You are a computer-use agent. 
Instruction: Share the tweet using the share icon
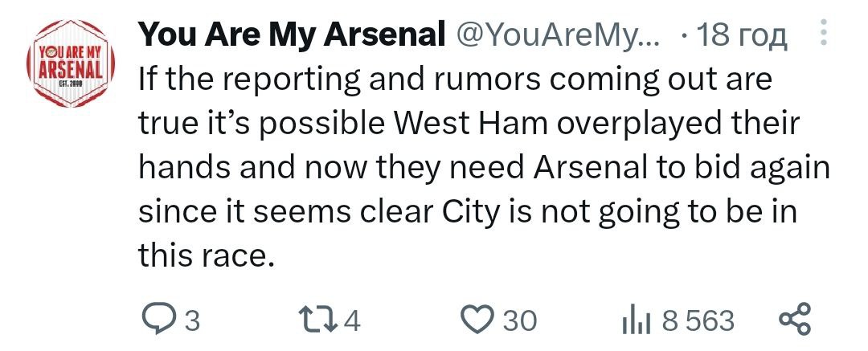(796, 320)
